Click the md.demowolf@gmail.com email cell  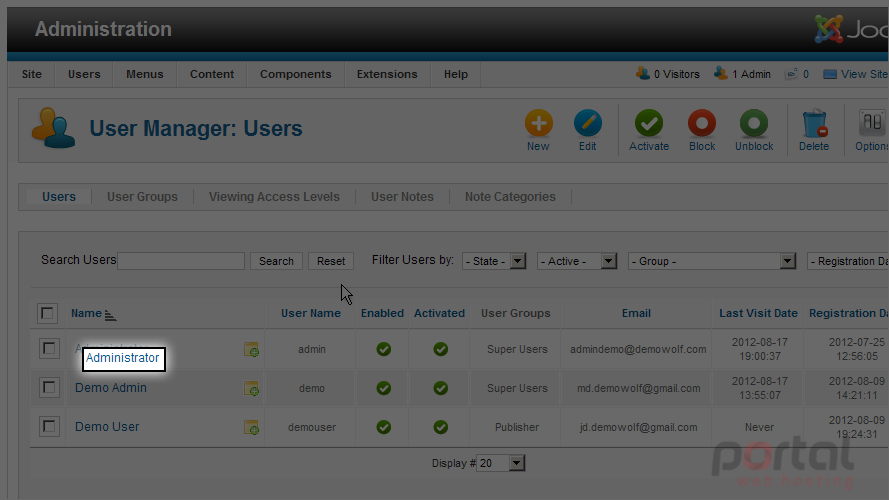[x=638, y=388]
